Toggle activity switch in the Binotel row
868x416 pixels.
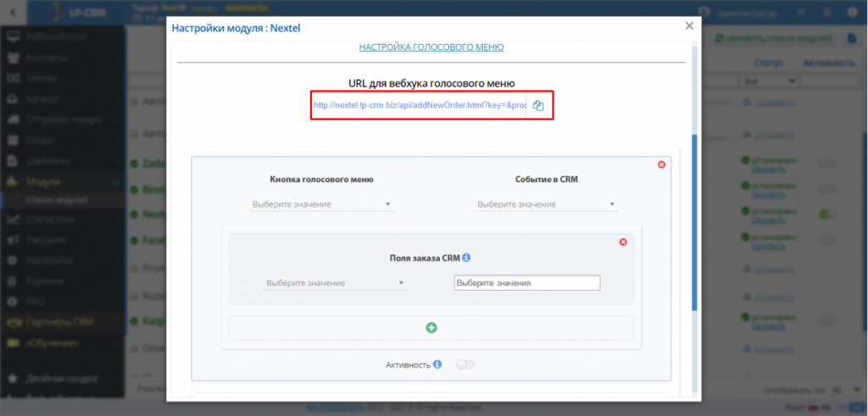tap(828, 189)
